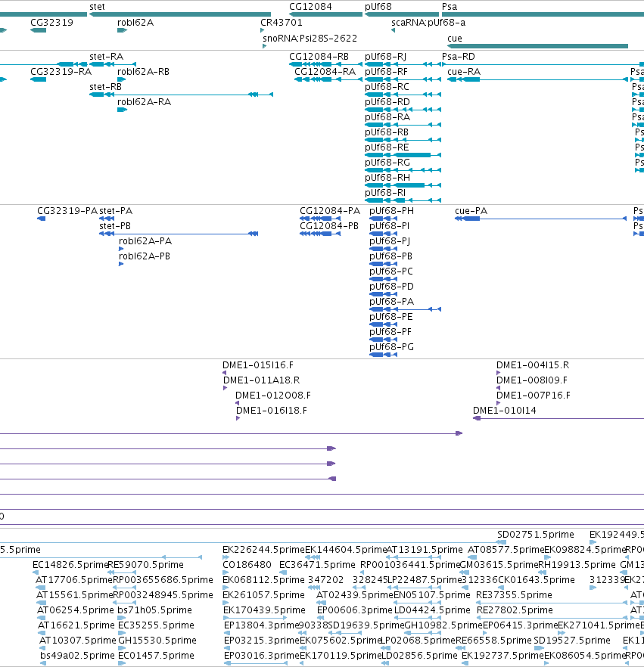Click EST RE37355.5prime
644x667 pixels.
click(x=514, y=594)
